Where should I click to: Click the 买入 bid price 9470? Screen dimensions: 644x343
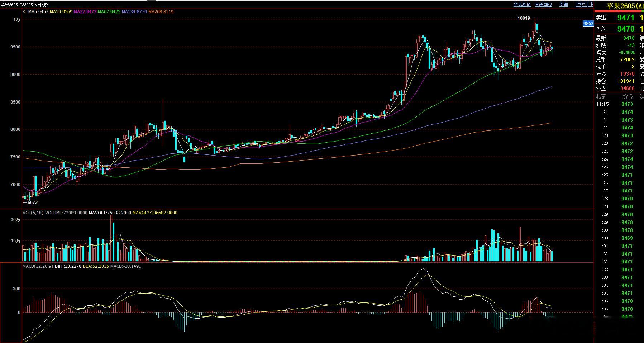coord(626,29)
